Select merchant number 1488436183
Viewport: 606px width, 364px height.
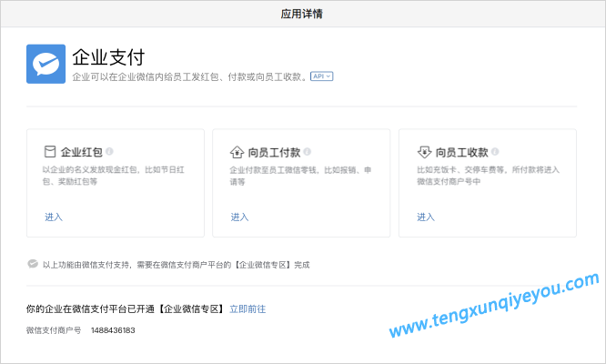pos(113,330)
